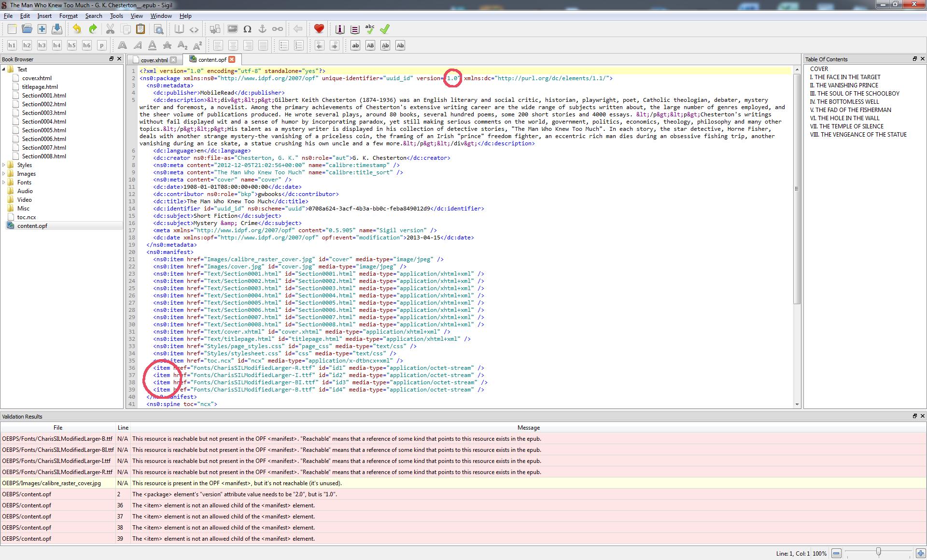Click the zoom slider handle in the status bar
This screenshot has height=560, width=927.
tap(878, 552)
